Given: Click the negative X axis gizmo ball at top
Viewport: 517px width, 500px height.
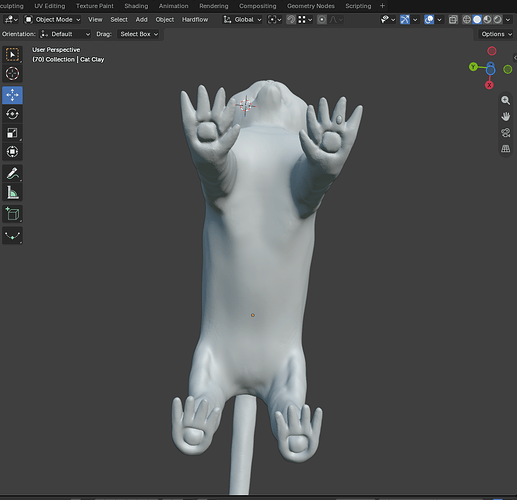Looking at the screenshot, I should (x=492, y=51).
